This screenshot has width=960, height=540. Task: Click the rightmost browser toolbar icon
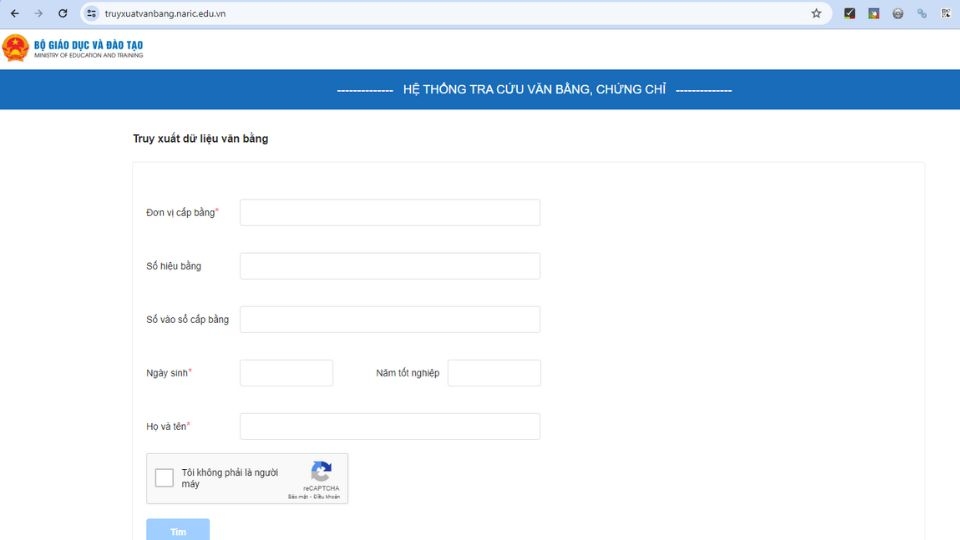946,13
